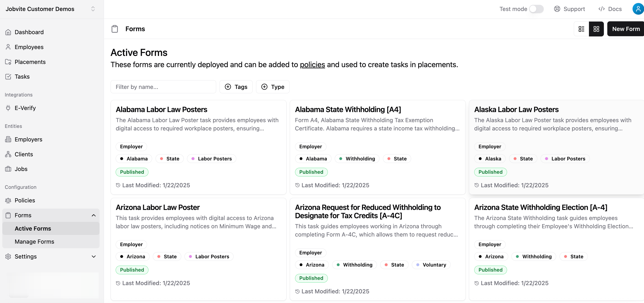Image resolution: width=644 pixels, height=303 pixels.
Task: Switch to grid view layout
Action: pos(596,29)
